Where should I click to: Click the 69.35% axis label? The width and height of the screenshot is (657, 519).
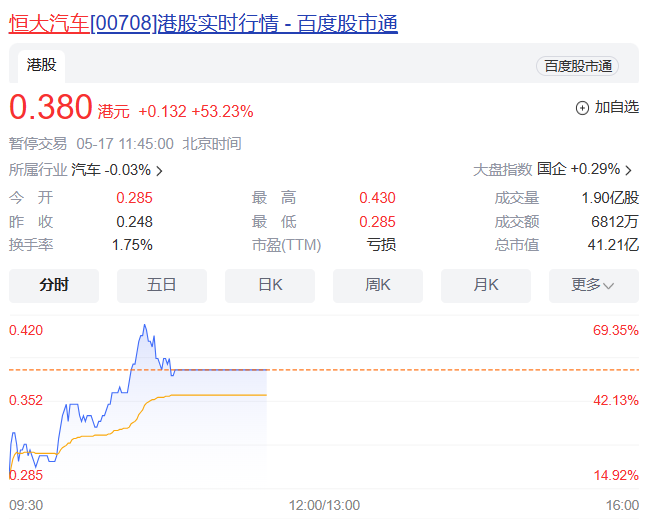(616, 331)
